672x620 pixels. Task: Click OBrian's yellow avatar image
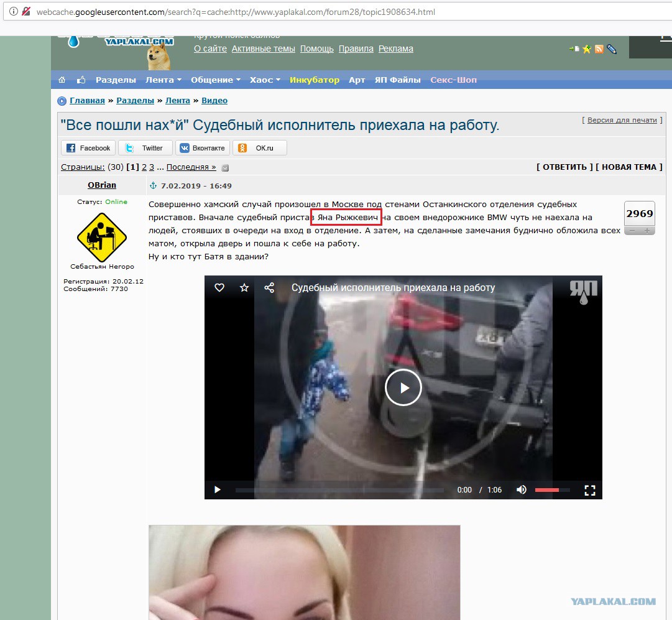coord(102,237)
